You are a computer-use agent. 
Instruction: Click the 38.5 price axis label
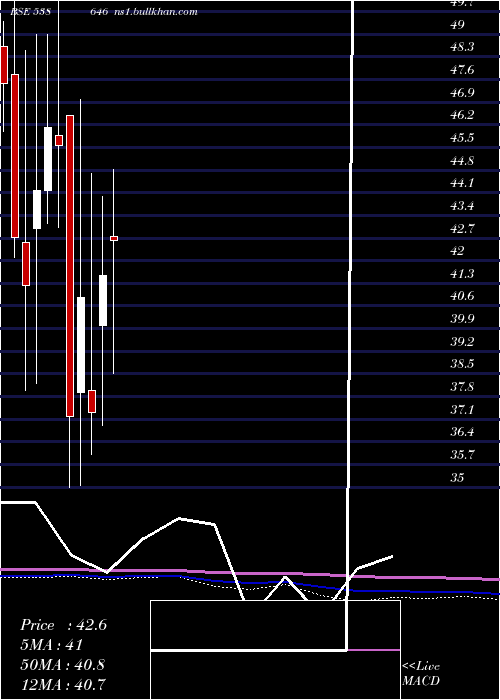(462, 364)
